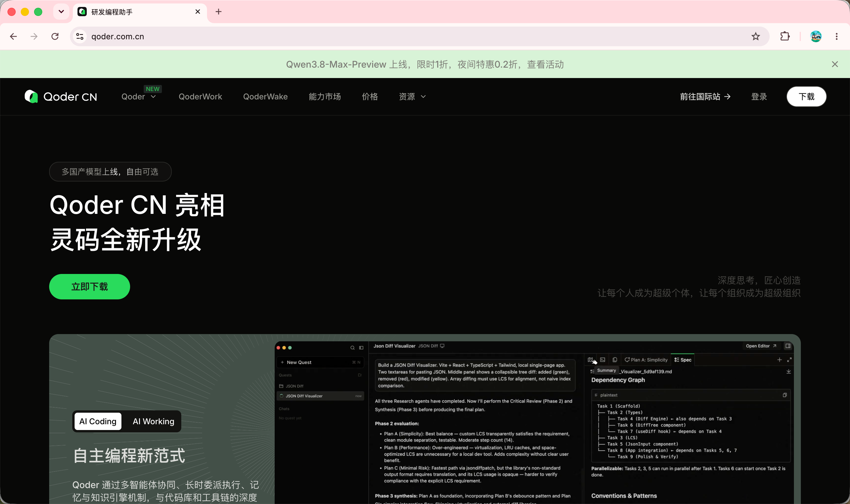850x504 pixels.
Task: Click the Open Editor button
Action: pos(761,346)
